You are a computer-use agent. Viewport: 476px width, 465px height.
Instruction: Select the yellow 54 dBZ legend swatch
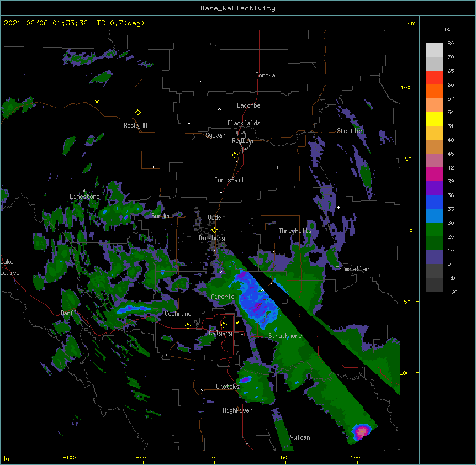pos(434,119)
